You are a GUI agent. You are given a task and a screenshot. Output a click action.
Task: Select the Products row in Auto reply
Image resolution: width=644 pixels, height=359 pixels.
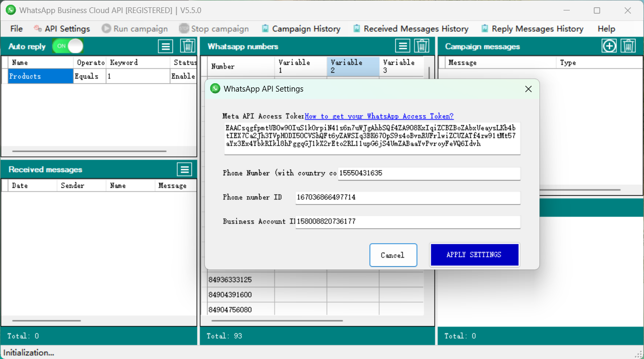[x=41, y=76]
